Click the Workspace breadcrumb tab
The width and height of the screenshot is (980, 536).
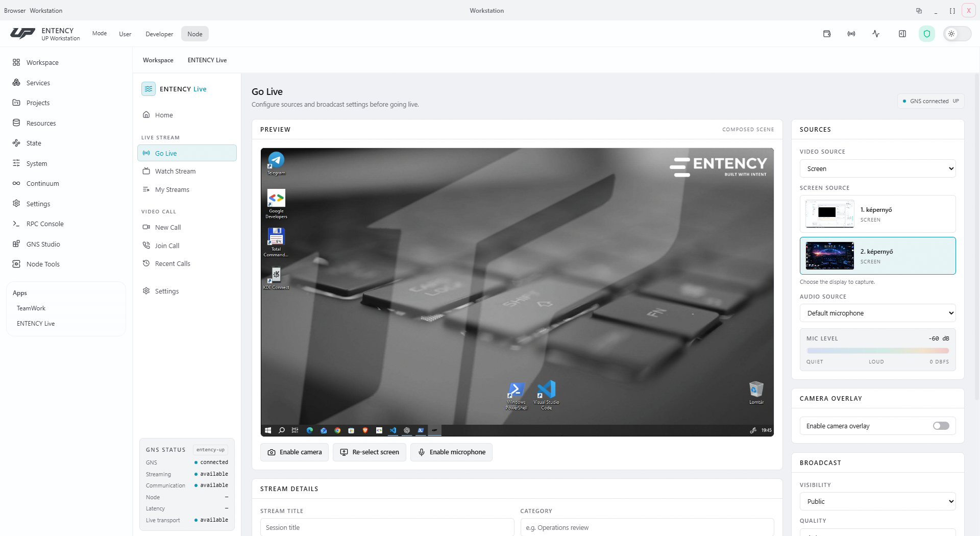click(158, 60)
